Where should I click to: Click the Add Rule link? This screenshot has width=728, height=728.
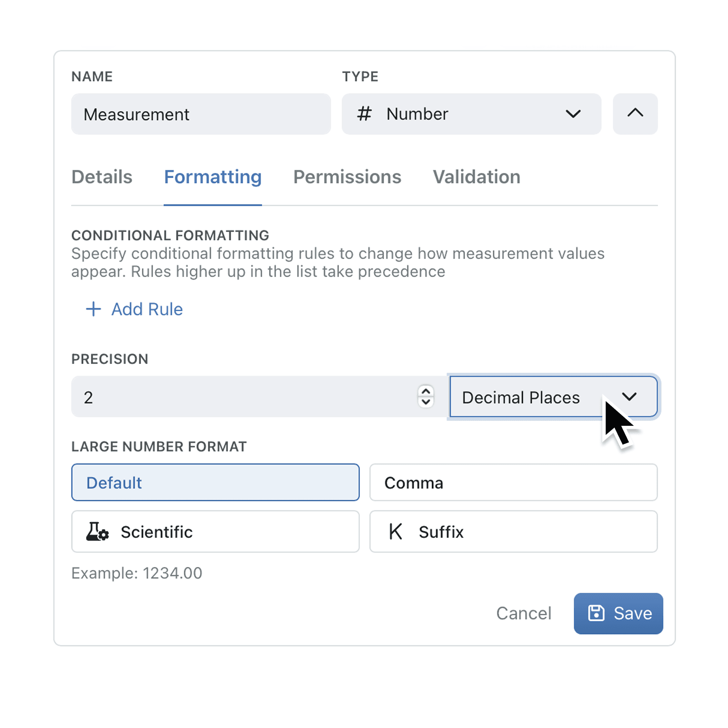coord(147,309)
